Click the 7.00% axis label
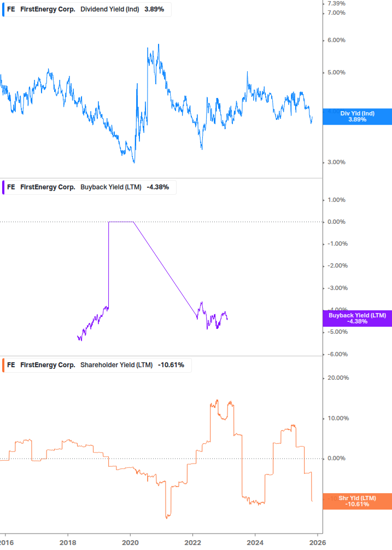This screenshot has width=392, height=550. coord(336,13)
